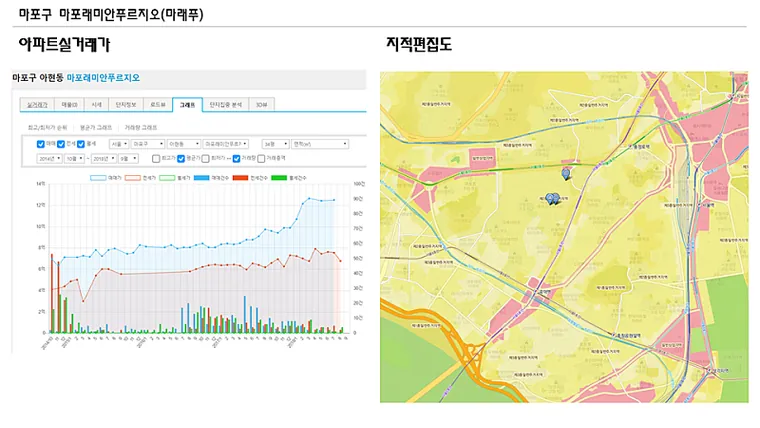Screen dimensions: 760x428
Task: Open the 2014년 start year dropdown
Action: click(49, 159)
